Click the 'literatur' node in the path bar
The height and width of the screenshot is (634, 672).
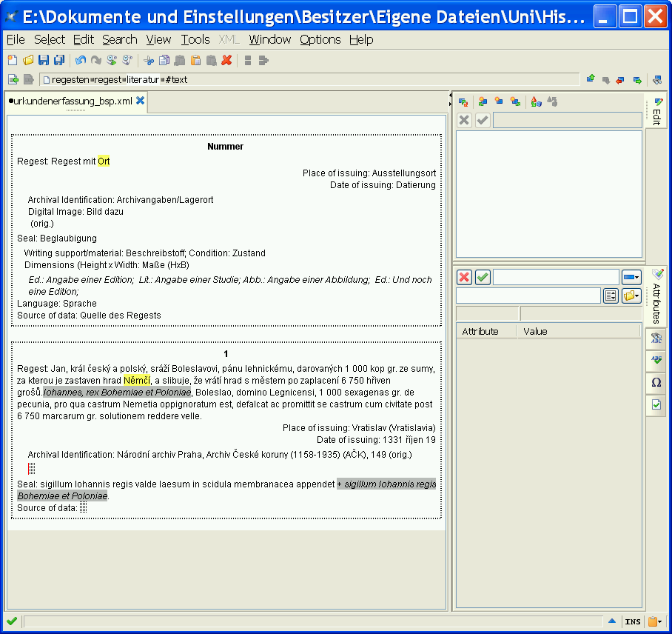point(143,80)
